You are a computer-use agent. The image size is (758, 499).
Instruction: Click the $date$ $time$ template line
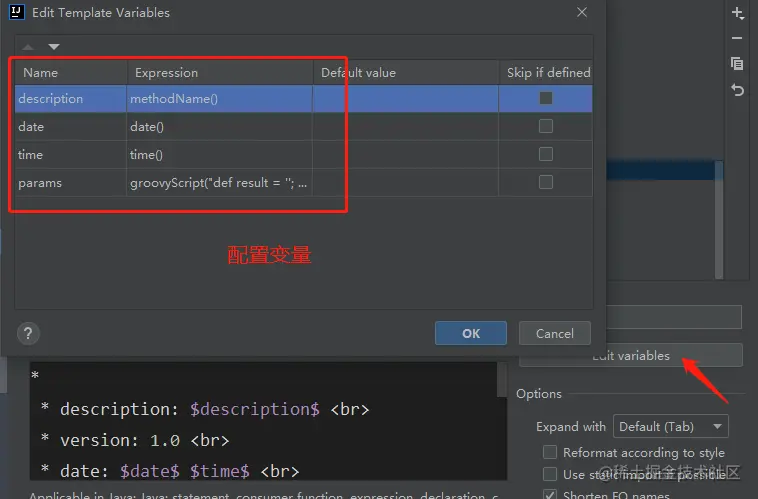170,471
